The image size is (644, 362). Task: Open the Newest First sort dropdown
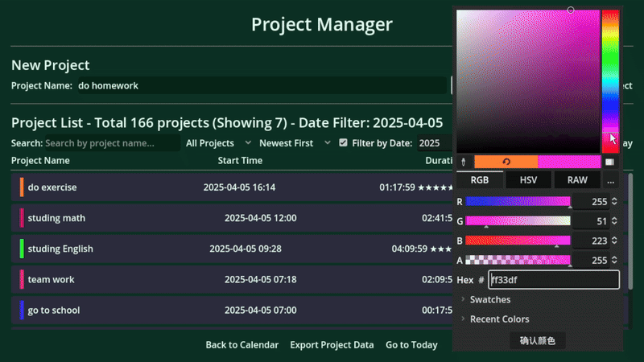click(x=291, y=143)
